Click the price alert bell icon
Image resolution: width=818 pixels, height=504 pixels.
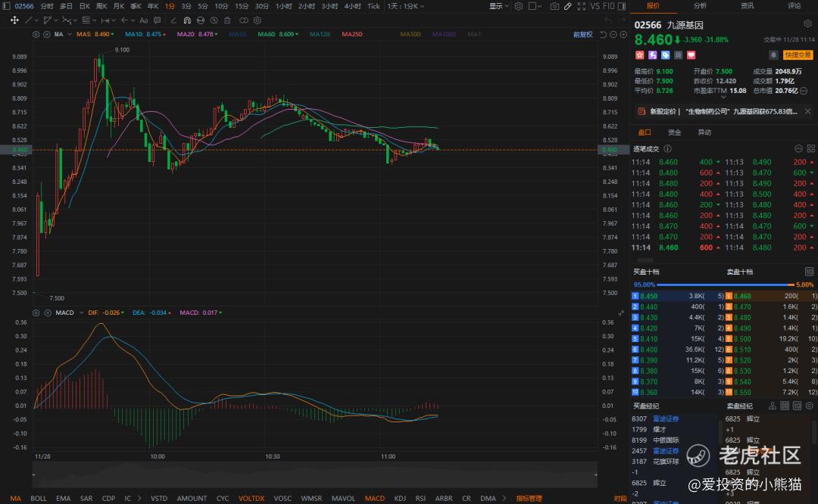[x=773, y=54]
